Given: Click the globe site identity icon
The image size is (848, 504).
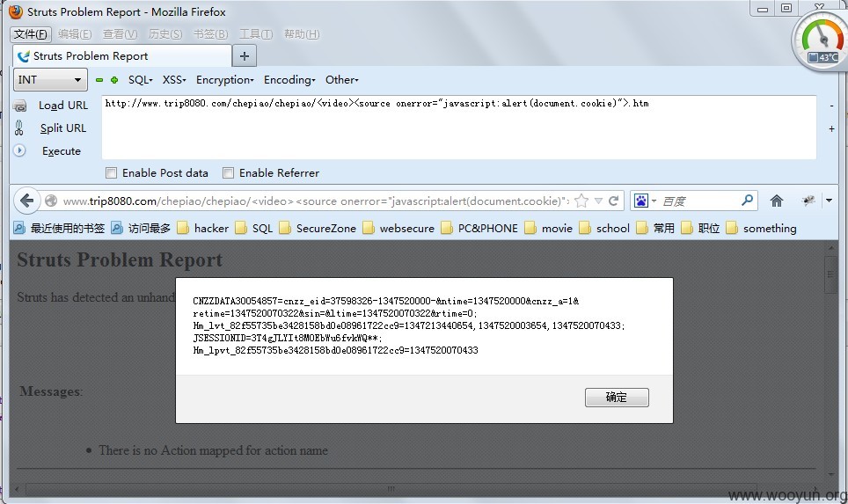Looking at the screenshot, I should pyautogui.click(x=51, y=201).
